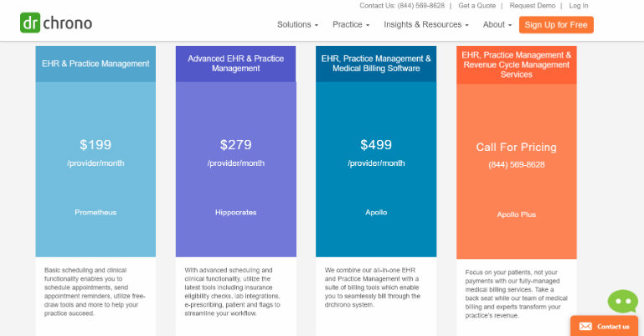Go to the Log In page
This screenshot has height=336, width=644.
[x=579, y=6]
